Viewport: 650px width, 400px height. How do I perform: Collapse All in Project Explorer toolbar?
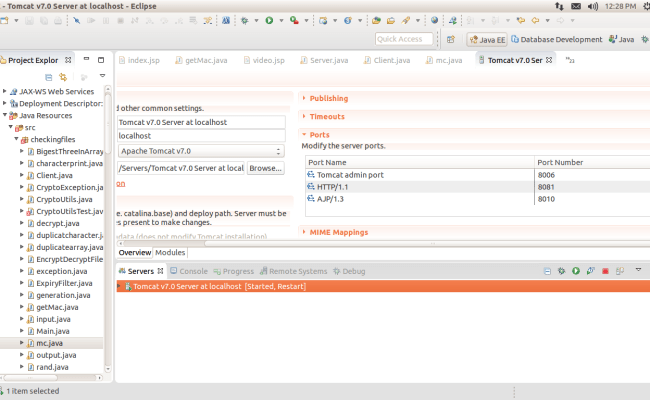(x=49, y=77)
